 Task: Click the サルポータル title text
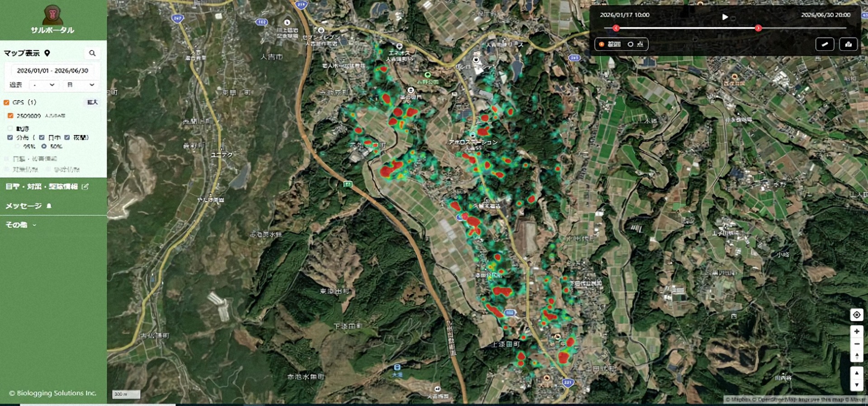52,30
